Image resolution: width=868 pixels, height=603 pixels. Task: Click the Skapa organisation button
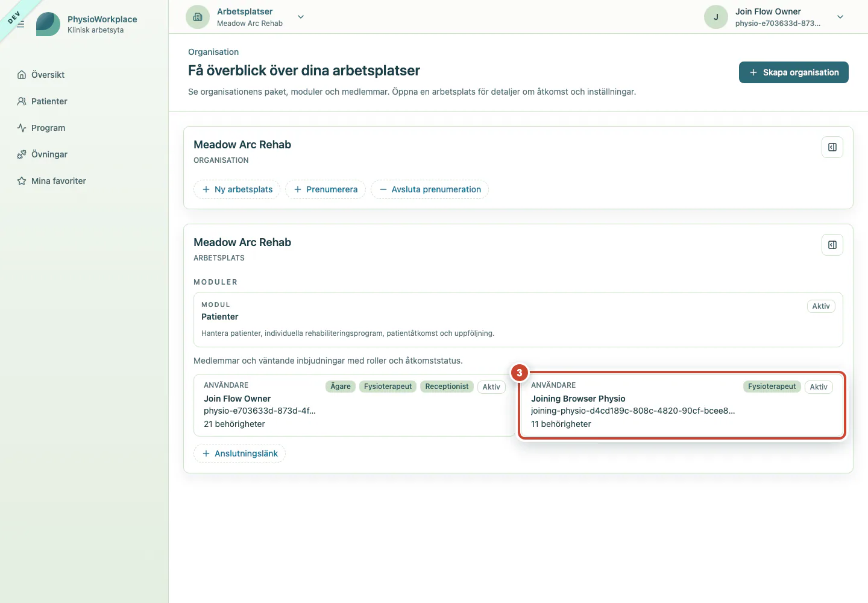click(x=794, y=72)
